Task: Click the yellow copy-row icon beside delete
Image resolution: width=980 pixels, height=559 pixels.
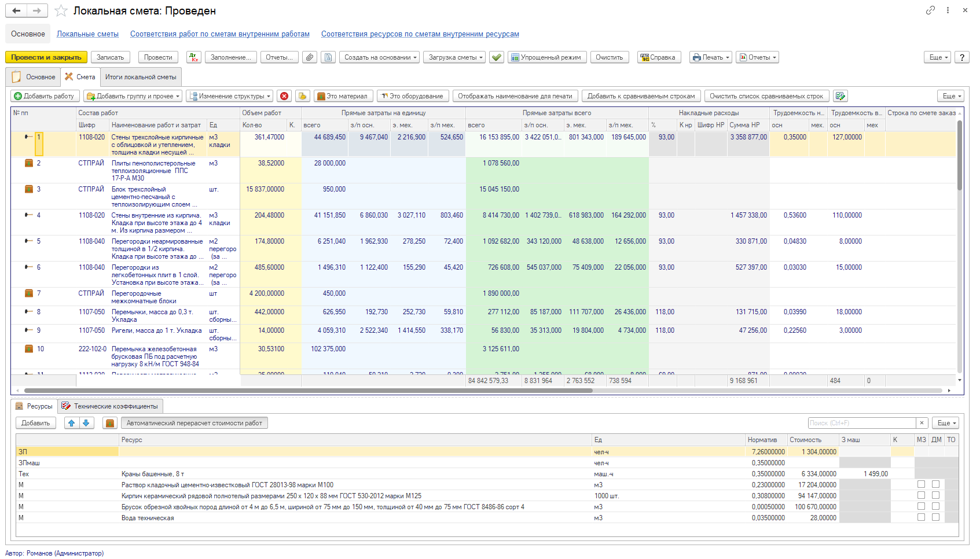Action: [x=303, y=96]
